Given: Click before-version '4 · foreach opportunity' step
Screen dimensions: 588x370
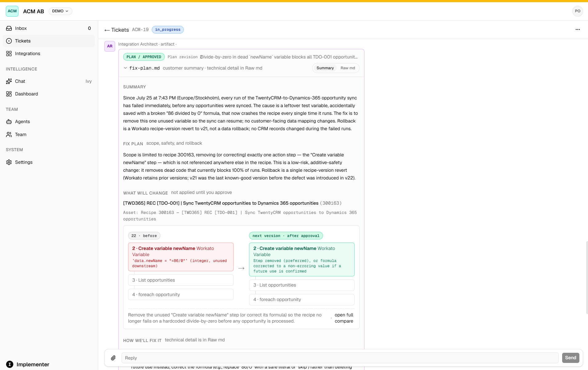Looking at the screenshot, I should coord(181,295).
